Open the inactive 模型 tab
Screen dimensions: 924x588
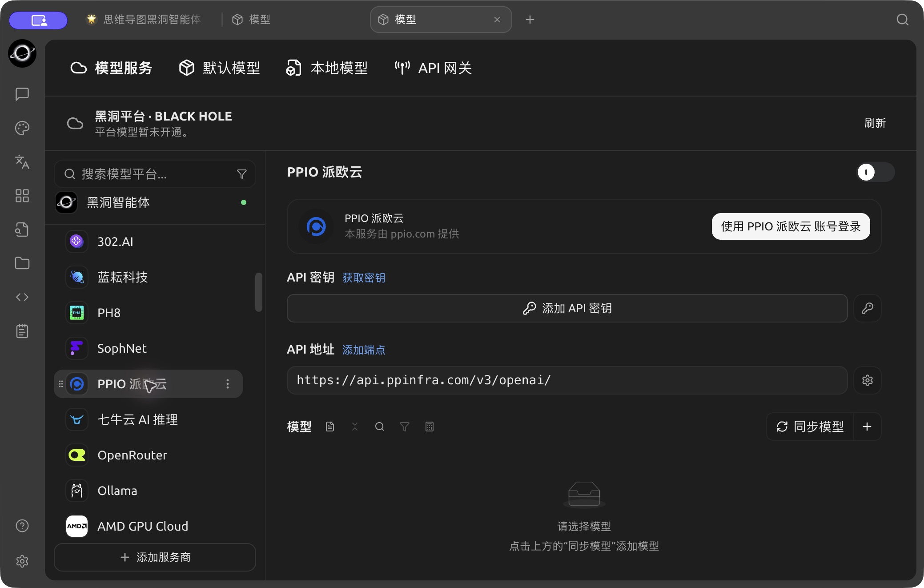click(252, 20)
